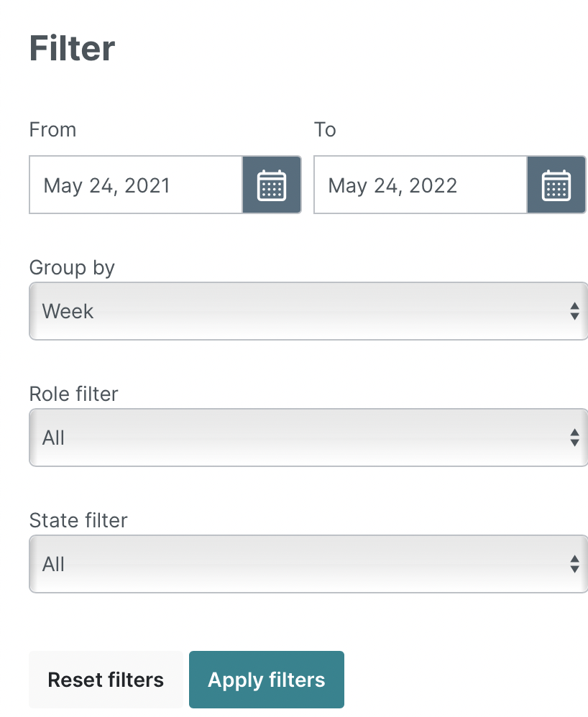Open the To date calendar picker icon

(556, 185)
